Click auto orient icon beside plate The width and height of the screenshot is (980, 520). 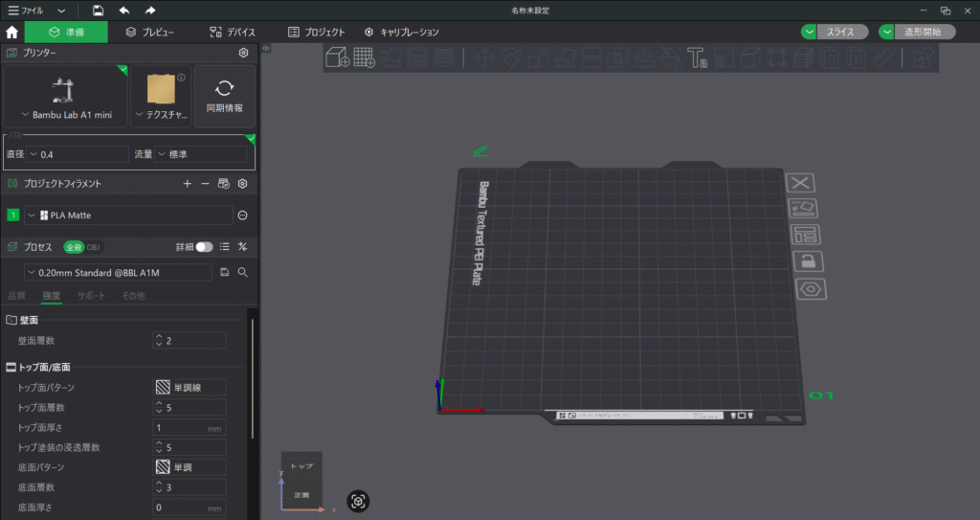[x=803, y=209]
